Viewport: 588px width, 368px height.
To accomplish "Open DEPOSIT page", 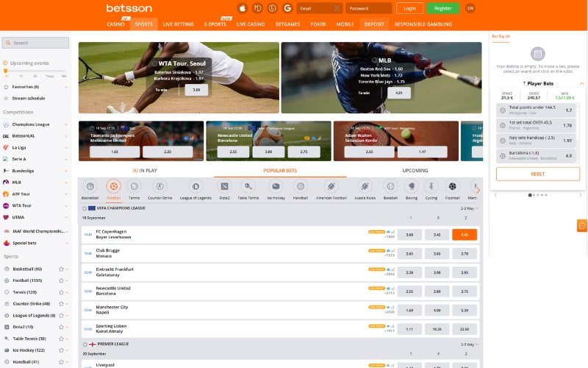I will click(x=374, y=24).
